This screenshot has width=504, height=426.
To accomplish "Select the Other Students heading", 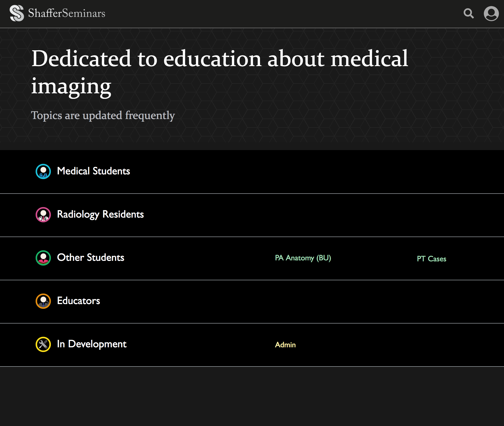I will 91,257.
